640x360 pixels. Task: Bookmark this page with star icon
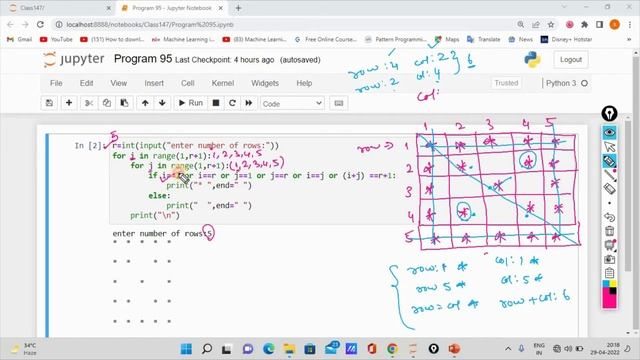(x=551, y=24)
